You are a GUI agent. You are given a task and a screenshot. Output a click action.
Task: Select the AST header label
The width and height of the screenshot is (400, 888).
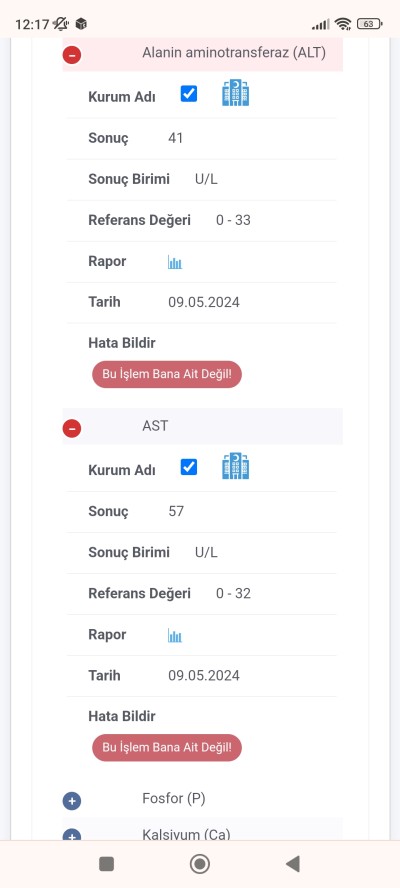coord(155,425)
